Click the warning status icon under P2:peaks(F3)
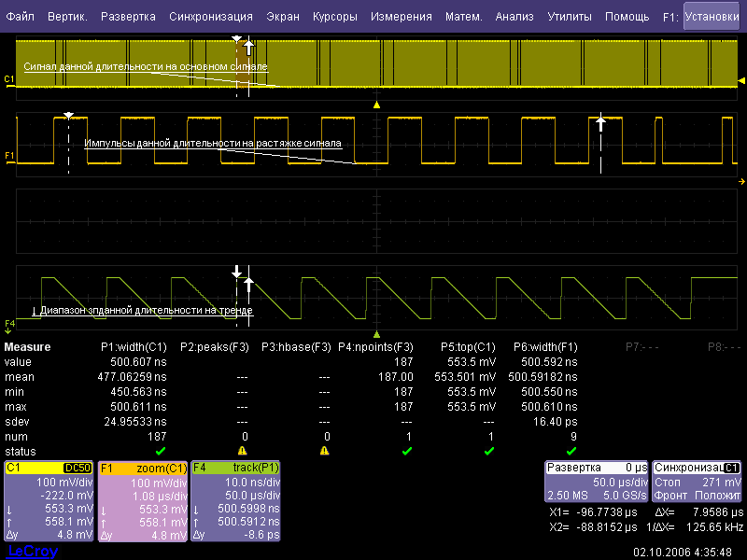Viewport: 747px width, 560px height. [244, 450]
